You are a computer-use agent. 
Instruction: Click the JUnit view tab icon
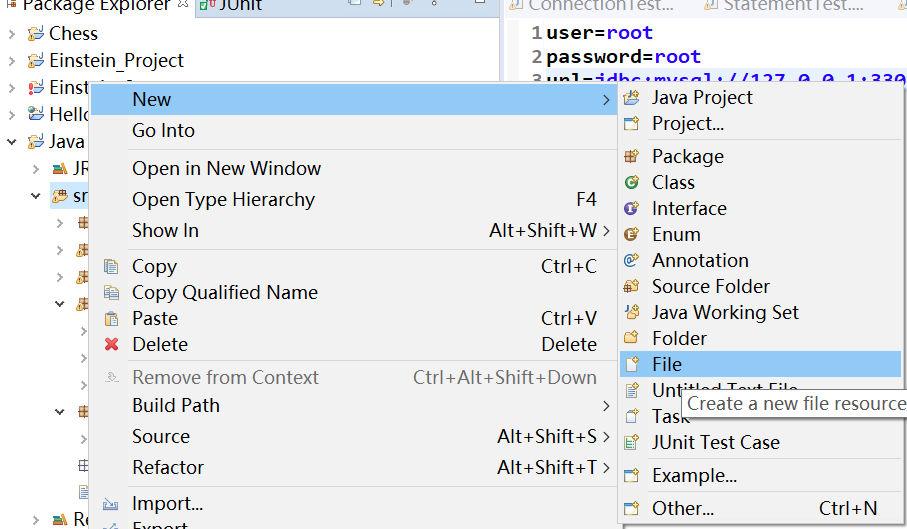207,5
